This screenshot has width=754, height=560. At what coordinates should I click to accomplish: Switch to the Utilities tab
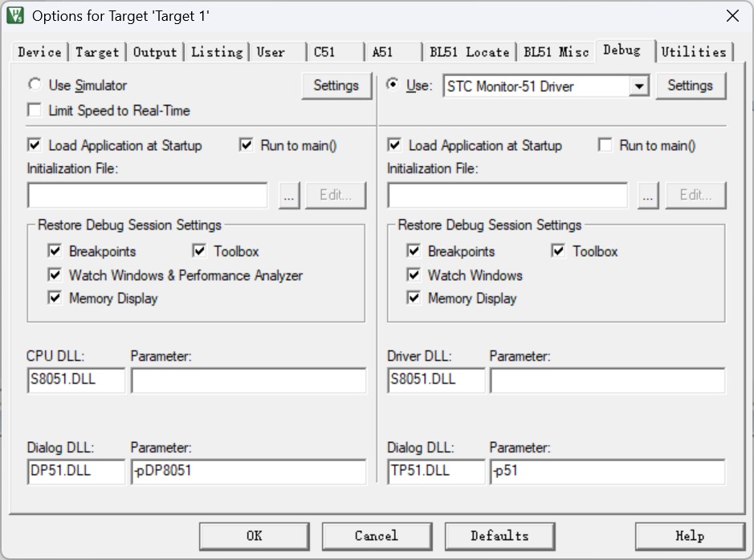[694, 52]
